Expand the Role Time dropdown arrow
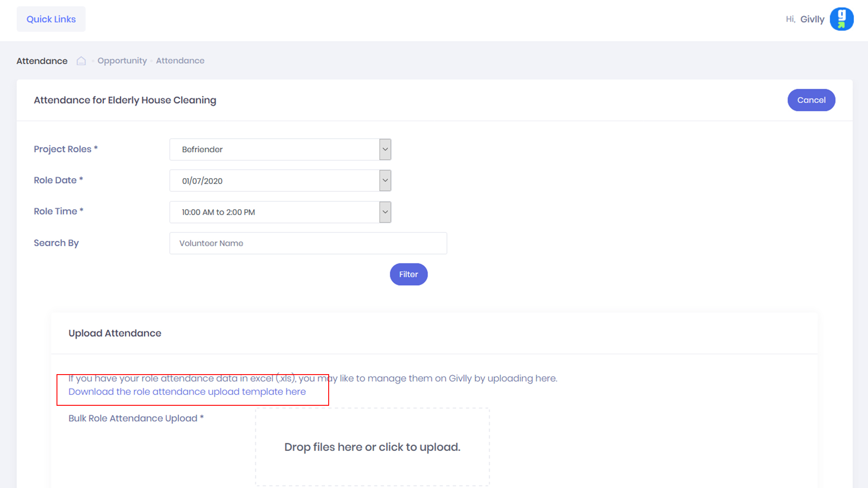The height and width of the screenshot is (488, 868). [x=385, y=212]
